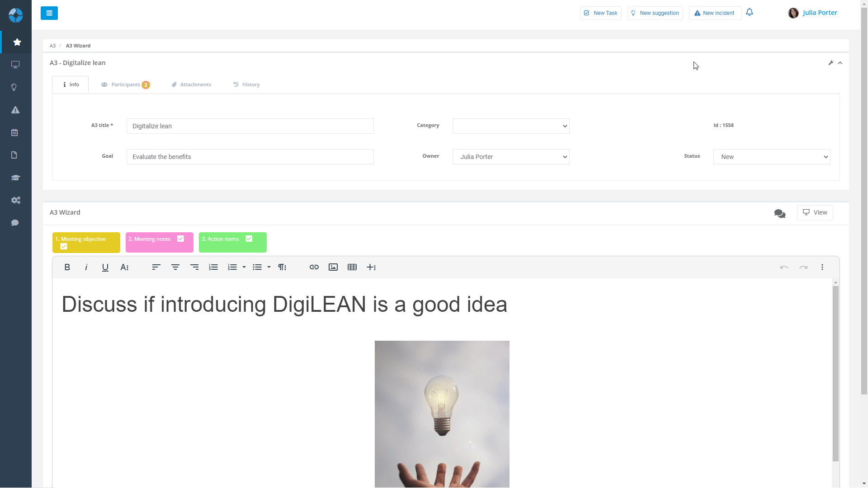Click the calendar icon in the left sidebar
Image resolution: width=868 pixels, height=488 pixels.
15,132
